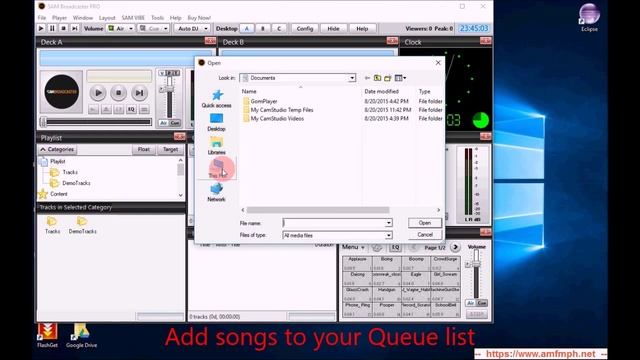The image size is (640, 360).
Task: Create a new folder in Open dialog
Action: pyautogui.click(x=388, y=78)
